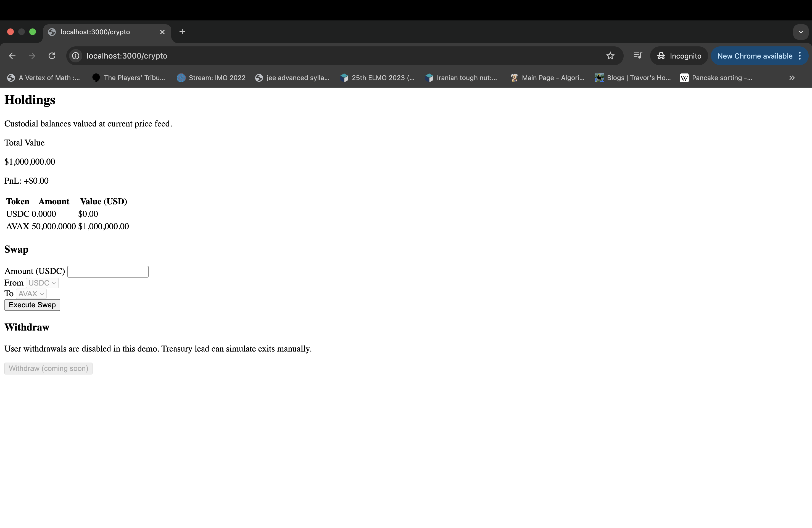
Task: Show more bookmarks via double chevron
Action: pyautogui.click(x=792, y=78)
